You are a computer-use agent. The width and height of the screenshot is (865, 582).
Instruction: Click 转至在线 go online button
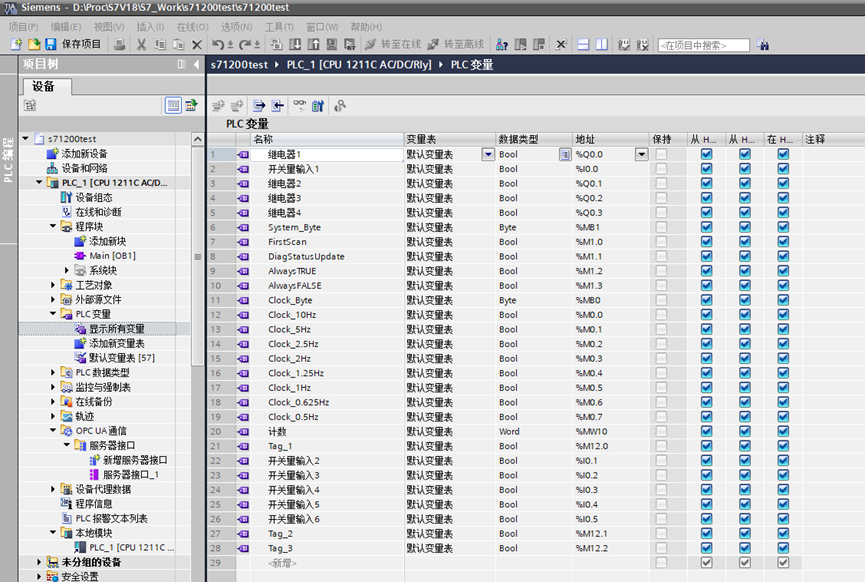tap(393, 45)
